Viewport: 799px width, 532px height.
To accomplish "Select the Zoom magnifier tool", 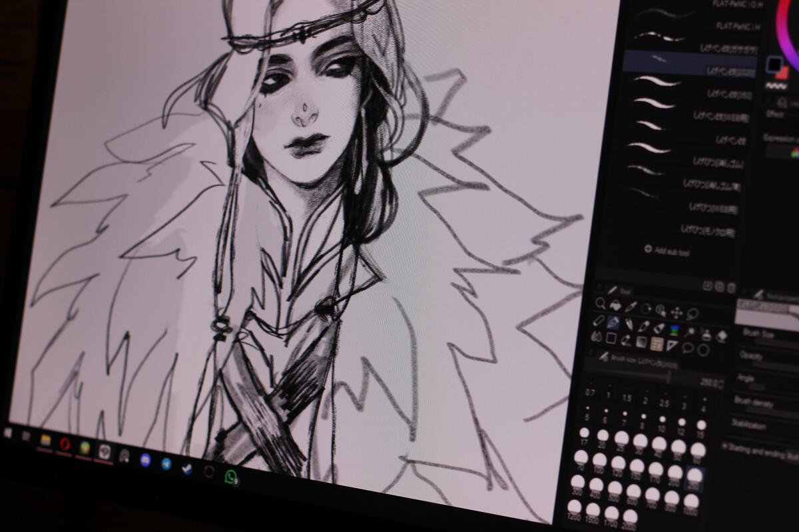I will 601,304.
